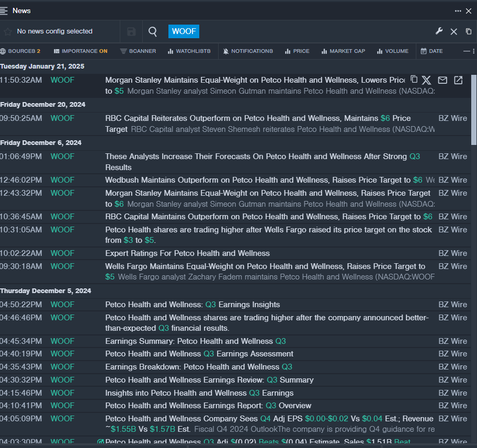477x448 pixels.
Task: Open top news story in new window
Action: click(458, 80)
